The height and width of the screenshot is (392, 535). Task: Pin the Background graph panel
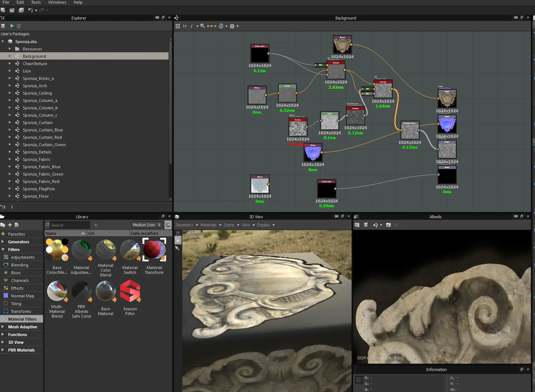click(x=516, y=18)
